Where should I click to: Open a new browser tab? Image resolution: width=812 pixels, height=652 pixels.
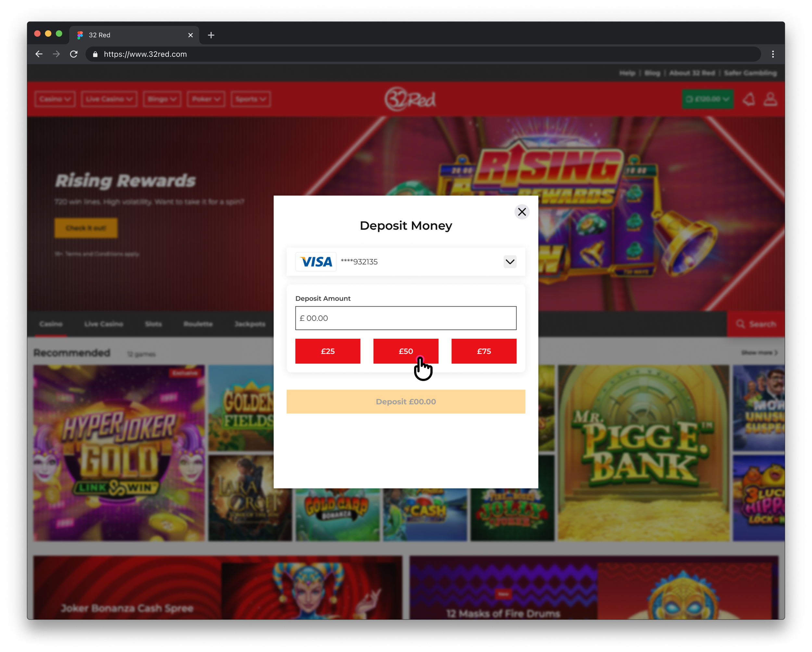click(211, 35)
